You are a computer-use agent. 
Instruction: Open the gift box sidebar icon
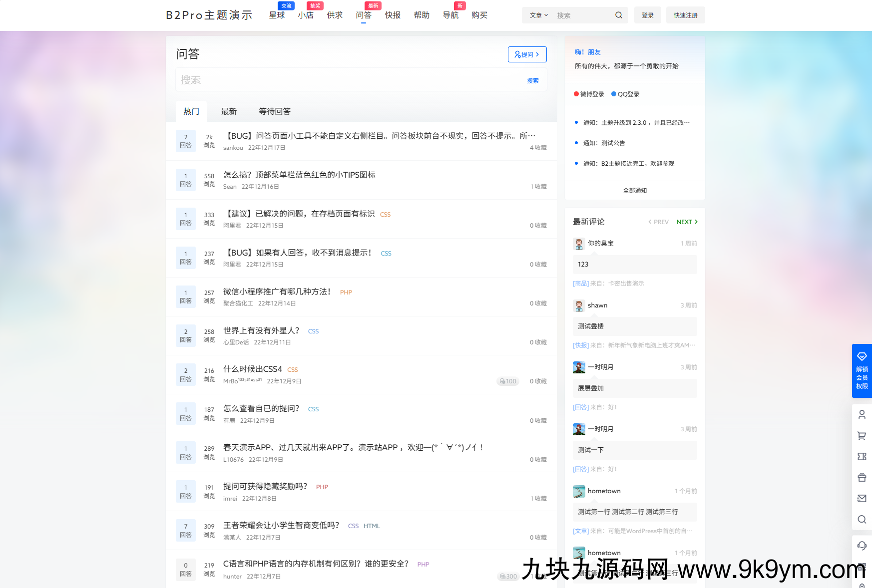(862, 478)
